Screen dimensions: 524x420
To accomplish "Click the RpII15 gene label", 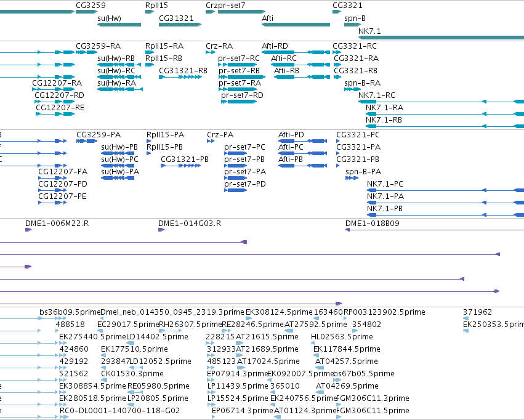I will click(x=156, y=6).
